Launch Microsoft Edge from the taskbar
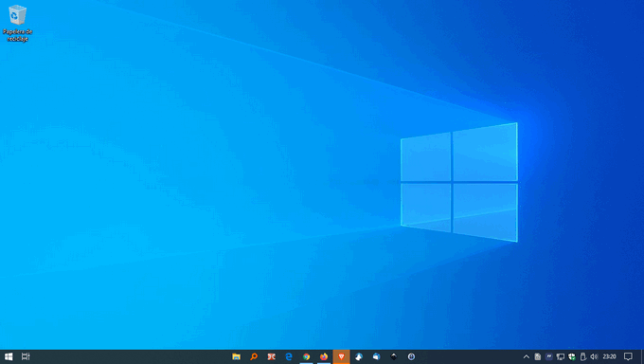This screenshot has width=644, height=364. (x=289, y=356)
